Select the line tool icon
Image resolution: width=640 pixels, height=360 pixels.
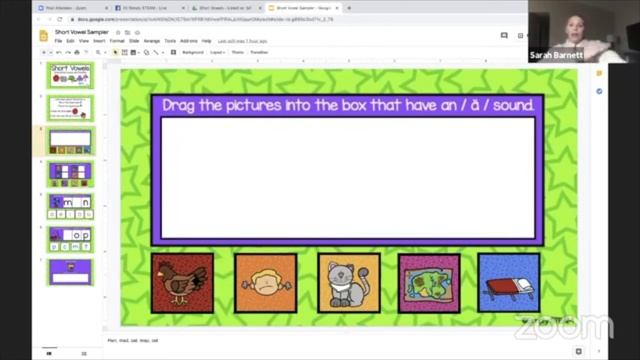click(x=156, y=52)
